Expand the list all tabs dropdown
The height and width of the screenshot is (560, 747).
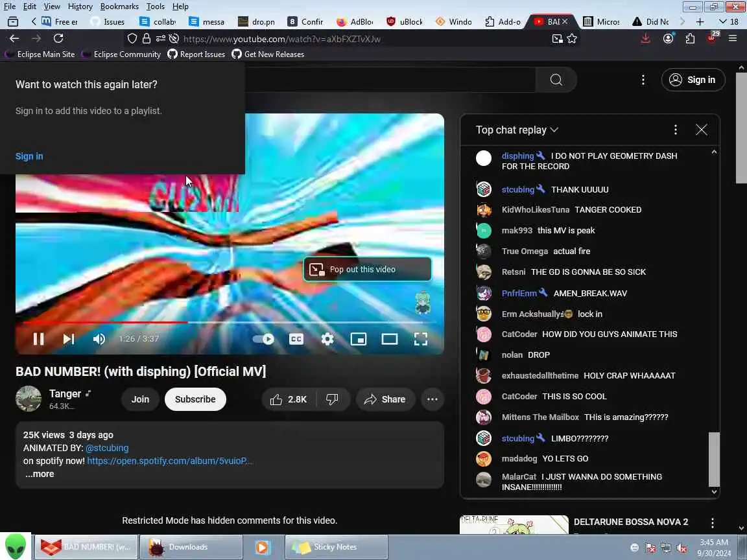click(x=728, y=22)
